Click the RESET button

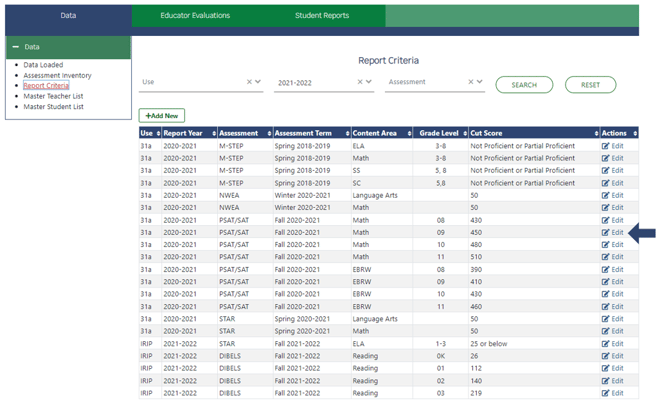[x=590, y=85]
